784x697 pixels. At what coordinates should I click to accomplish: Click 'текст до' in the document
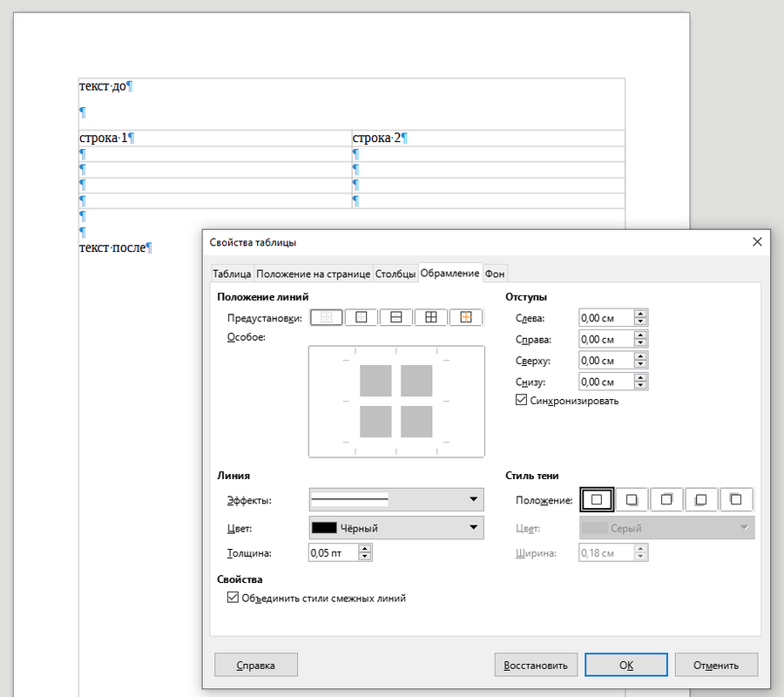[103, 86]
